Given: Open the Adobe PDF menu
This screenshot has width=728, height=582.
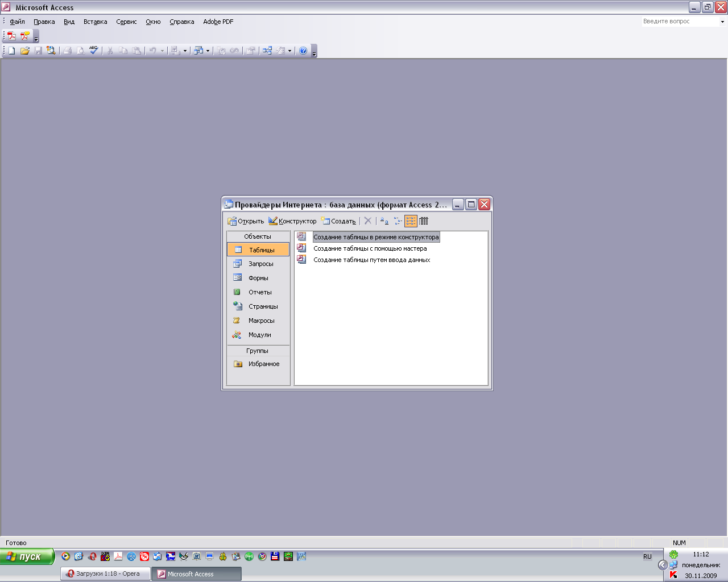Looking at the screenshot, I should coord(218,22).
